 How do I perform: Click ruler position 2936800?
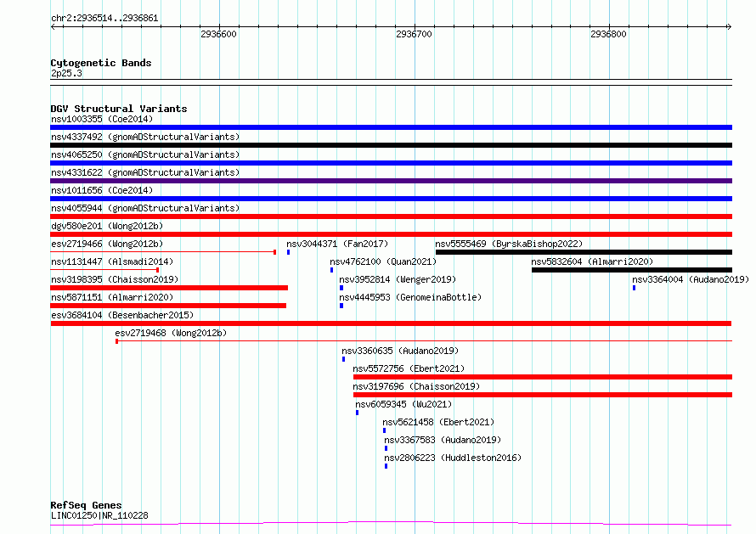coord(608,34)
